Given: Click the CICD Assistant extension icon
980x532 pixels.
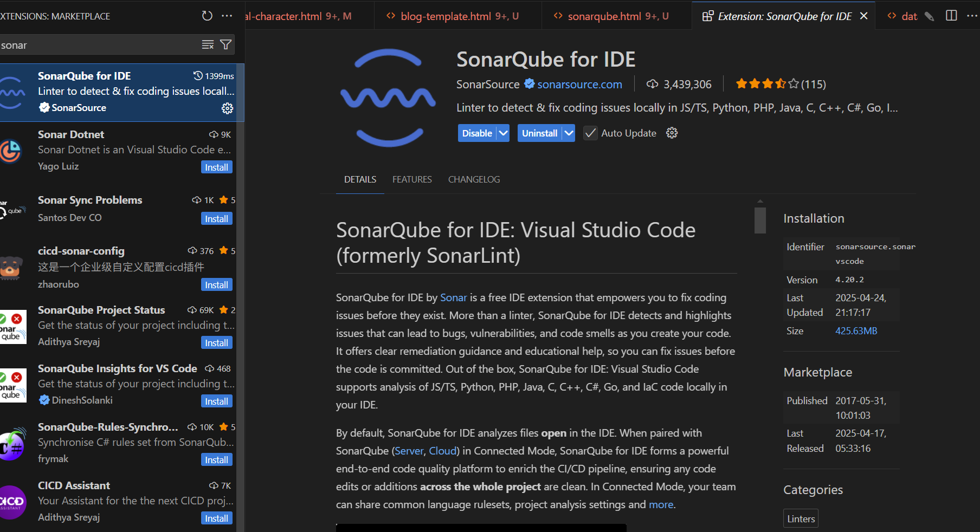Looking at the screenshot, I should coord(12,502).
